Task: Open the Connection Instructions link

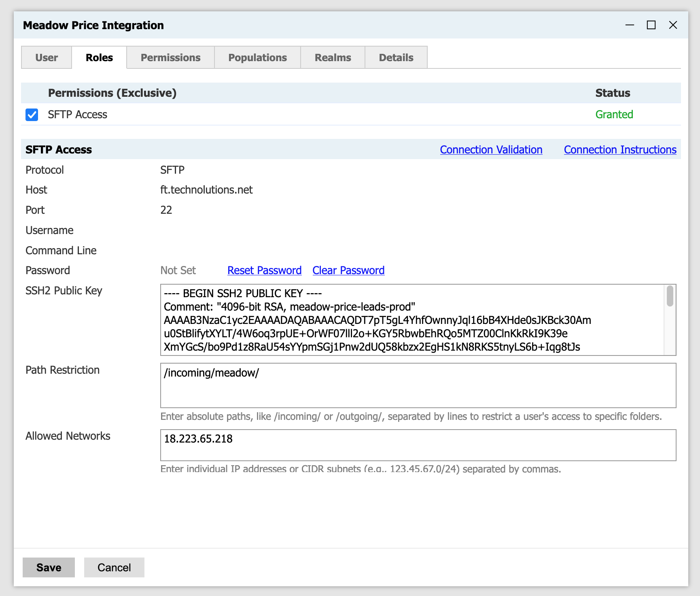Action: point(620,150)
